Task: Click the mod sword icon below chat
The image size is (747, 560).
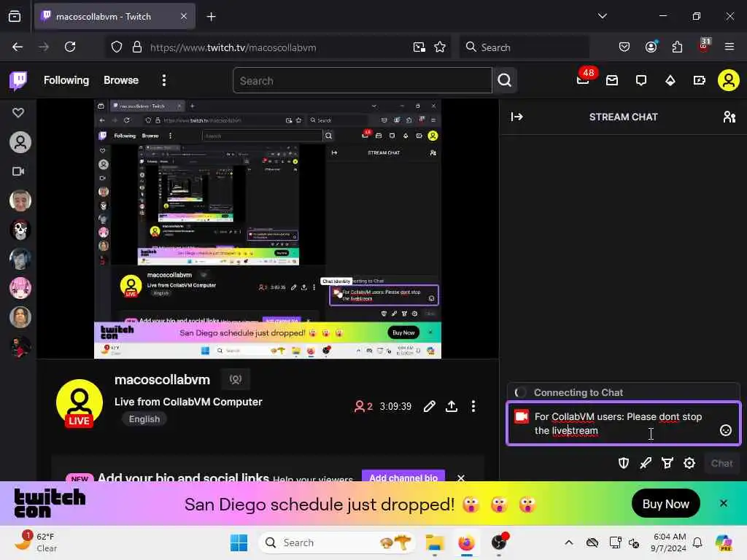Action: (646, 463)
